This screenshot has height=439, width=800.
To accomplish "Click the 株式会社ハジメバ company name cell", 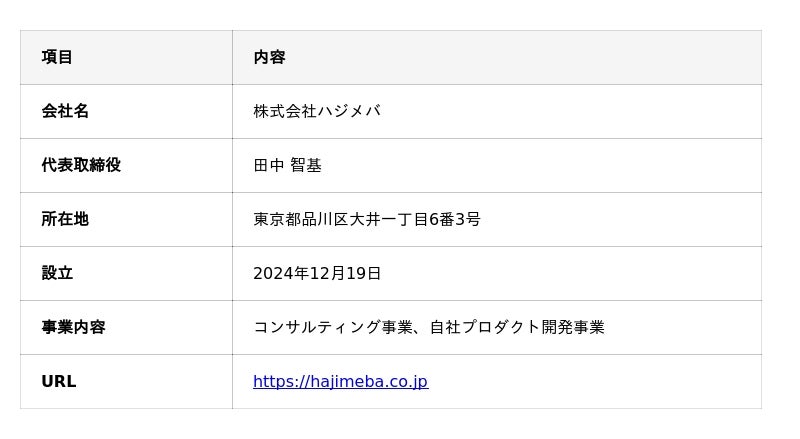I will pyautogui.click(x=316, y=112).
